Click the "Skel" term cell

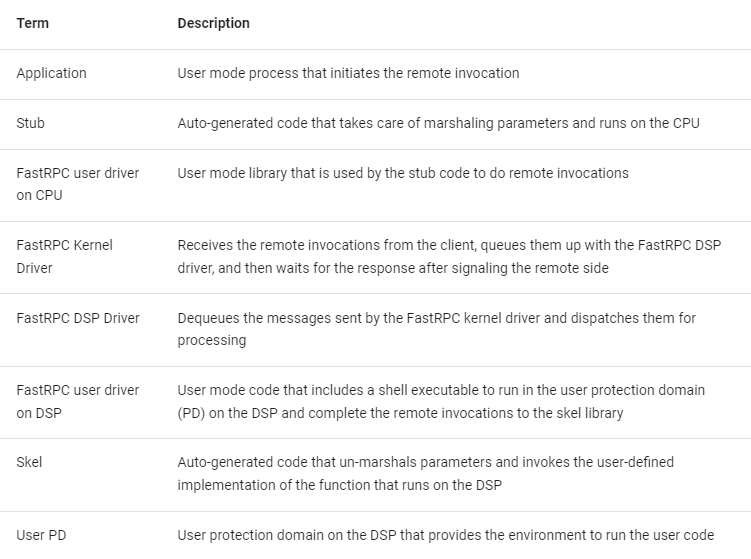point(29,462)
